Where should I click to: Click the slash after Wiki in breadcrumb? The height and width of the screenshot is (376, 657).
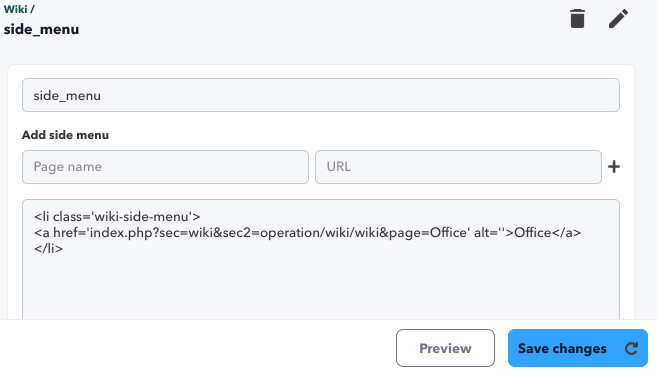pos(32,9)
